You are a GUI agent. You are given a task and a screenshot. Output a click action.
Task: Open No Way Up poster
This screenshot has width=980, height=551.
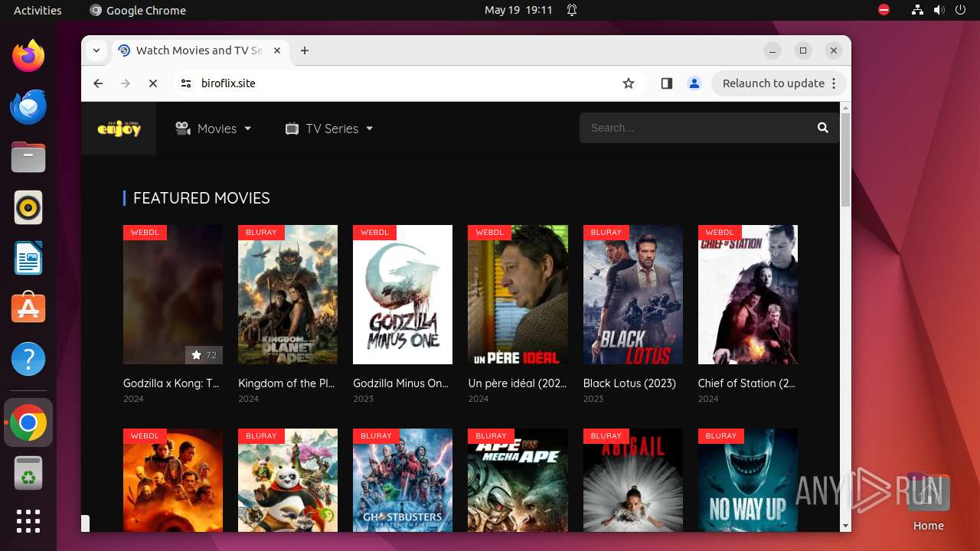(x=748, y=481)
